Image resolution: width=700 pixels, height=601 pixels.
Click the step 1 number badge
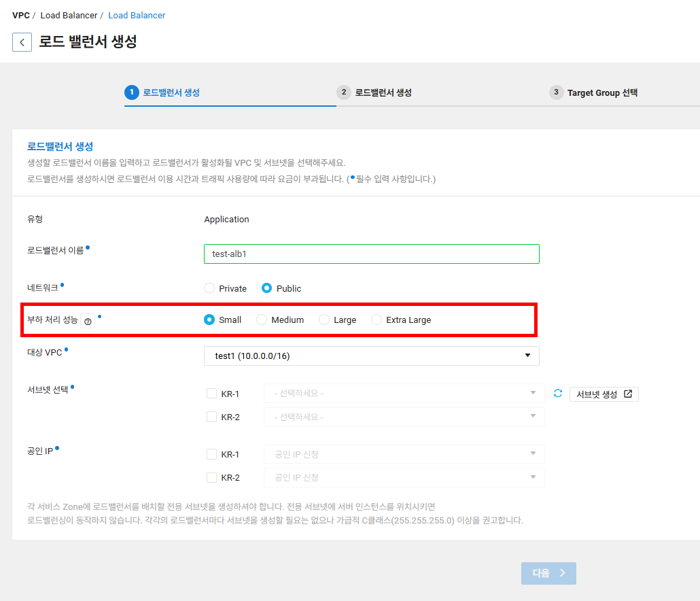click(x=132, y=92)
